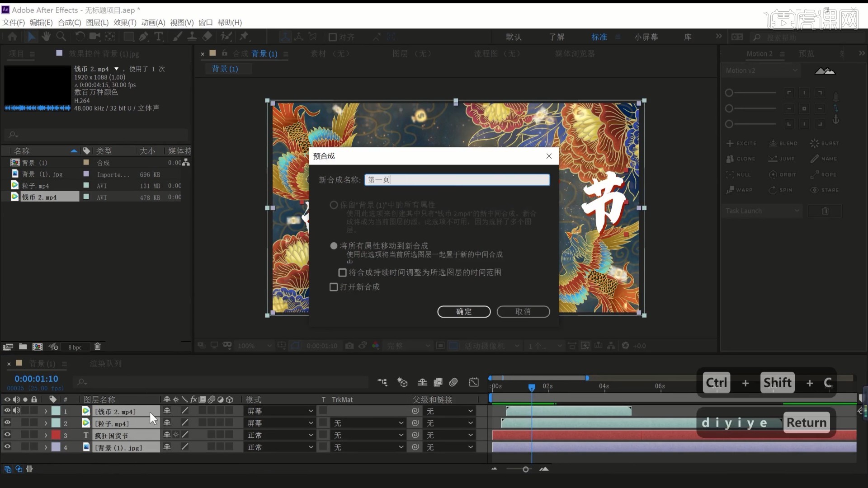Check the 'open new composition' checkbox
The width and height of the screenshot is (868, 488).
[x=334, y=287]
